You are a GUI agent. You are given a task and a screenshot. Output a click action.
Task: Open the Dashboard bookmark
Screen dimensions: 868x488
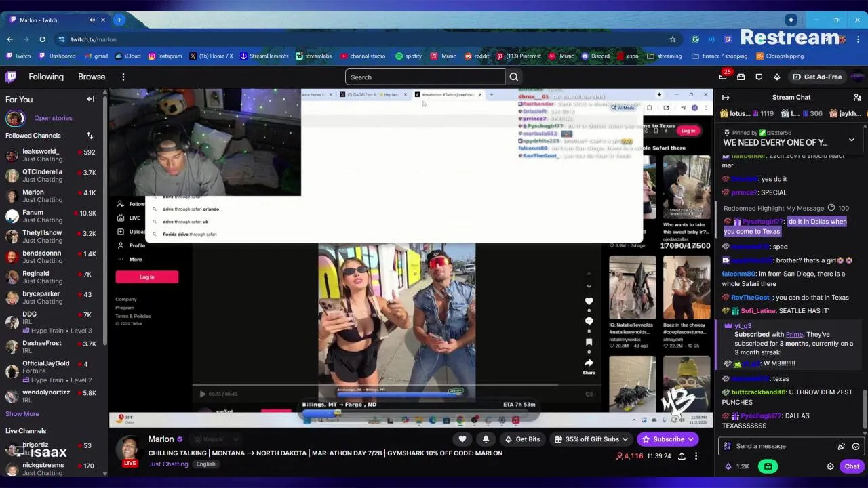pos(57,56)
